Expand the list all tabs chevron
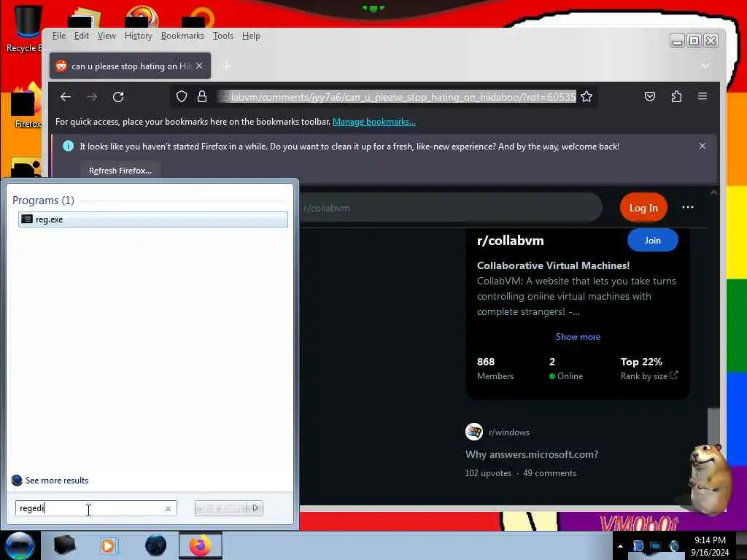The image size is (747, 560). point(705,66)
